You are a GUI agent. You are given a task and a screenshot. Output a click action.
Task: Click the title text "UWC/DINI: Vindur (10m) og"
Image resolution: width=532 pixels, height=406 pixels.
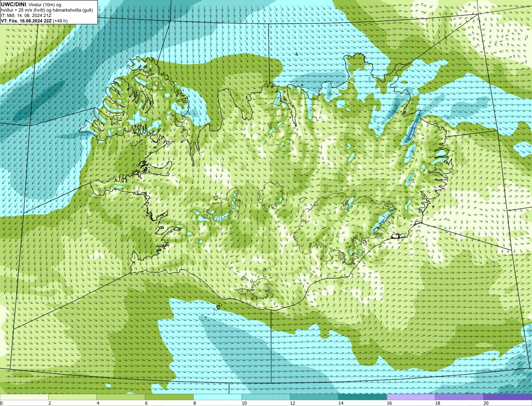tap(31, 4)
